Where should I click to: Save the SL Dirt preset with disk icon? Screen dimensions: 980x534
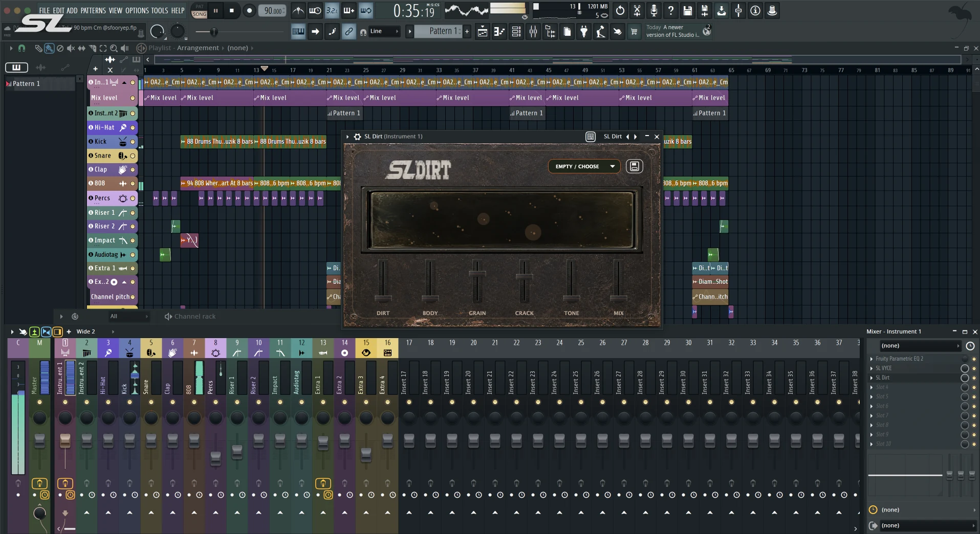[x=634, y=166]
